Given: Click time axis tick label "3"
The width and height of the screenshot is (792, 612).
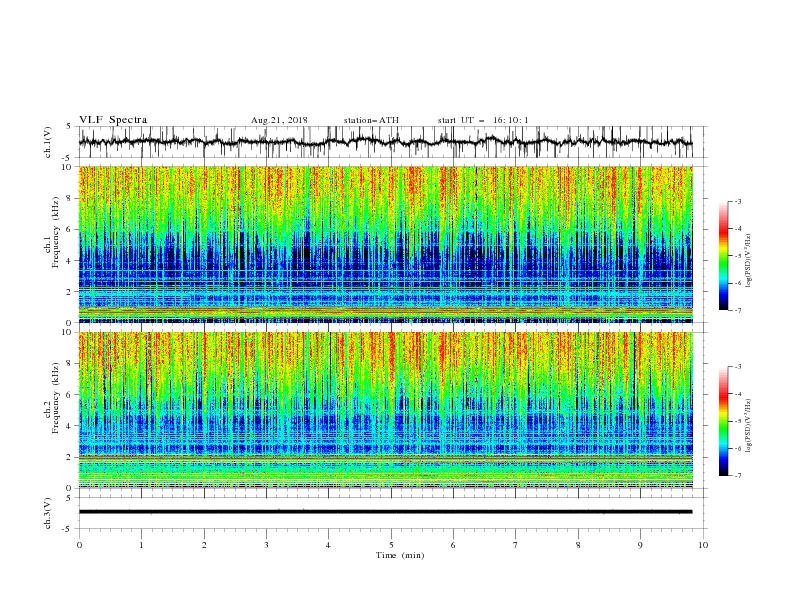Looking at the screenshot, I should tap(266, 545).
